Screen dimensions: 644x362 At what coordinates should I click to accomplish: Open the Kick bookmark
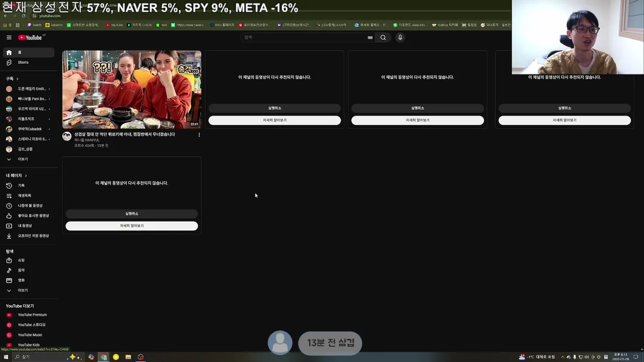(162, 25)
